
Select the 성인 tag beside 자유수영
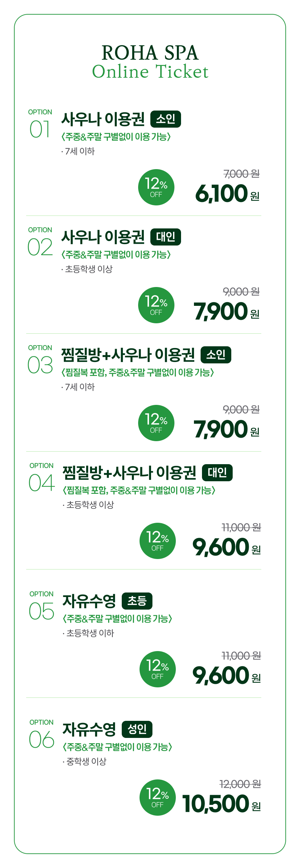137,730
